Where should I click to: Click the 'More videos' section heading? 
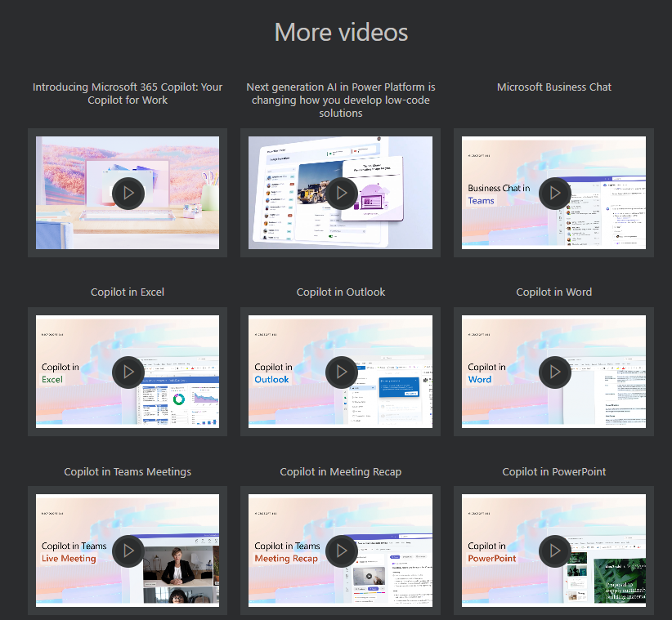(x=341, y=32)
